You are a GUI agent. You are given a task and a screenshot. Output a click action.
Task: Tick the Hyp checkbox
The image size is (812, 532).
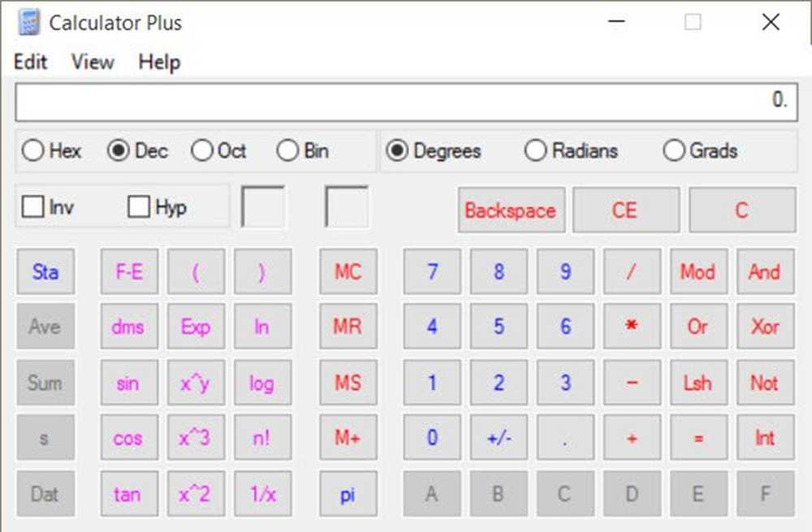click(x=139, y=207)
